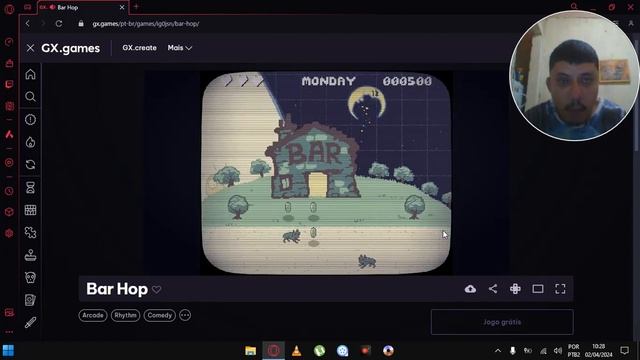Open the grid wall icon in sidebar
This screenshot has height=360, width=640.
click(30, 210)
